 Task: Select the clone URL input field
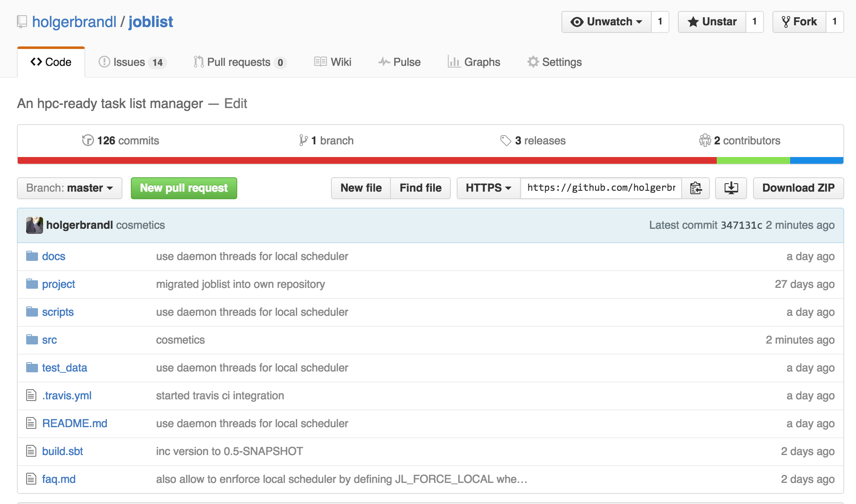601,188
